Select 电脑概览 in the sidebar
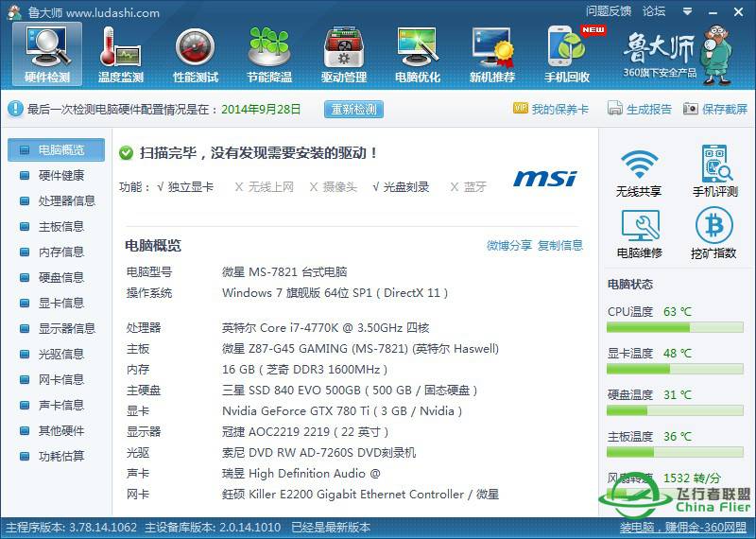This screenshot has width=756, height=539. point(56,149)
